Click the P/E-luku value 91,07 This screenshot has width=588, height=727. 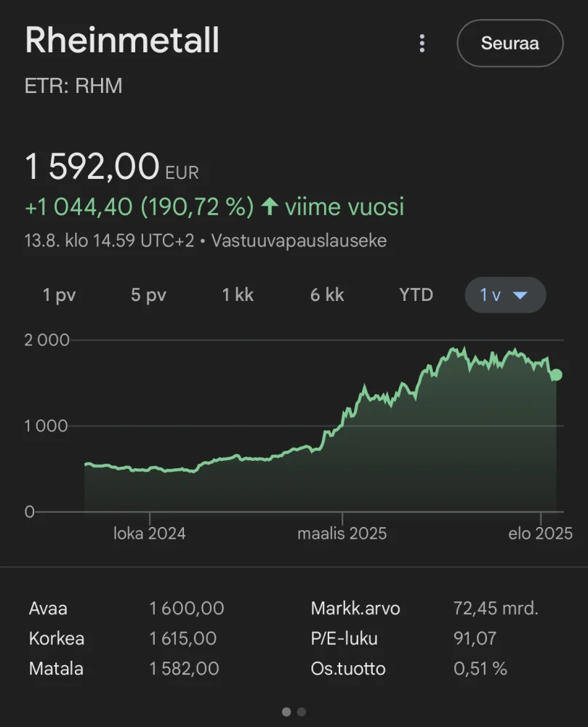pyautogui.click(x=475, y=639)
